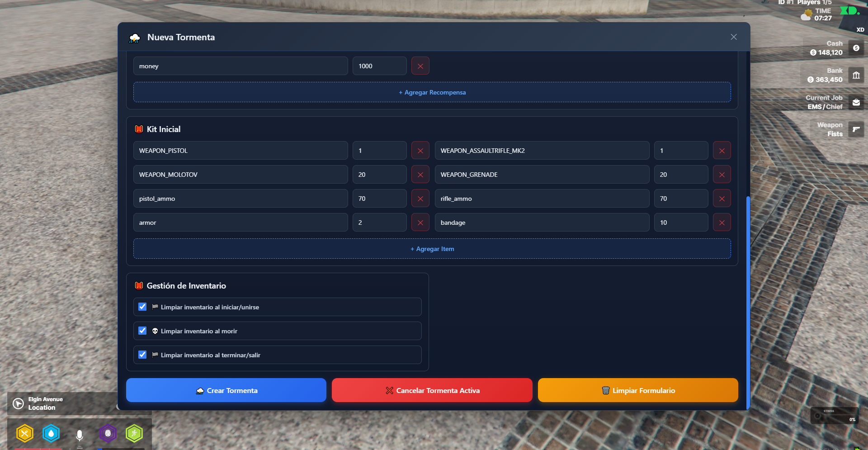The image size is (868, 450).
Task: Edit the WEAPON_GRENADE name field
Action: coord(542,175)
